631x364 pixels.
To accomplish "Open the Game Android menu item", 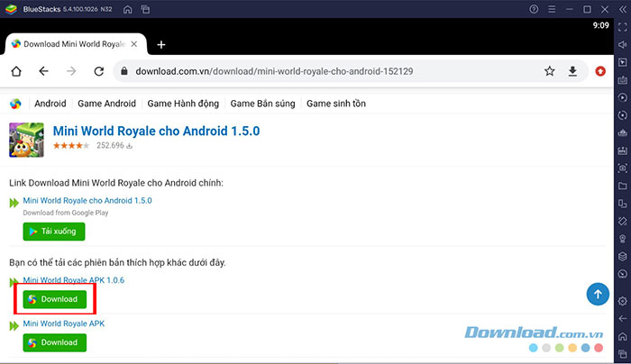I will 106,104.
